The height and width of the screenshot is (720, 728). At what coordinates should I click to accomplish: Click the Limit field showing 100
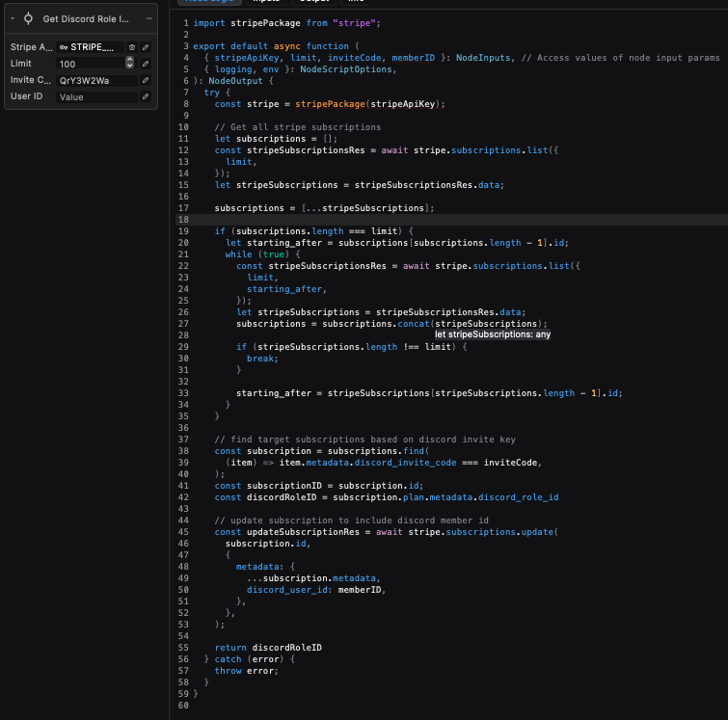[91, 64]
